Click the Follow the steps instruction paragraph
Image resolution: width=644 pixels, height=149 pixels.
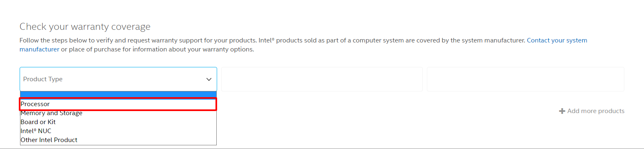coord(303,45)
